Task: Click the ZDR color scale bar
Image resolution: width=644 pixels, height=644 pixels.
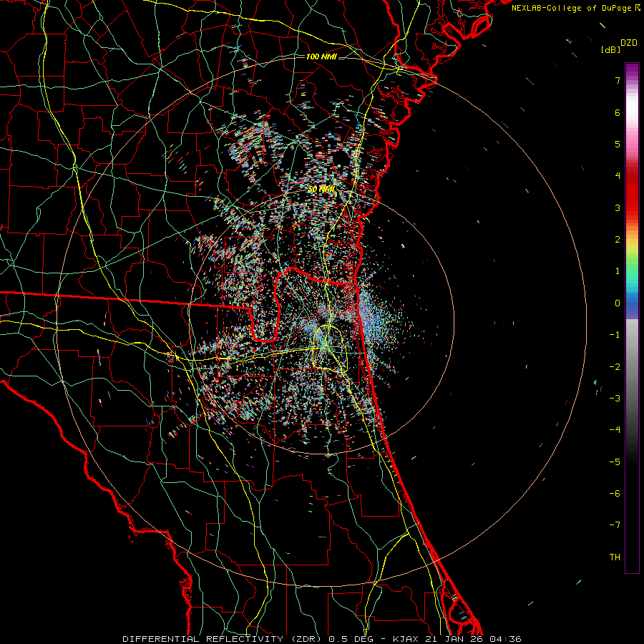Action: click(632, 318)
